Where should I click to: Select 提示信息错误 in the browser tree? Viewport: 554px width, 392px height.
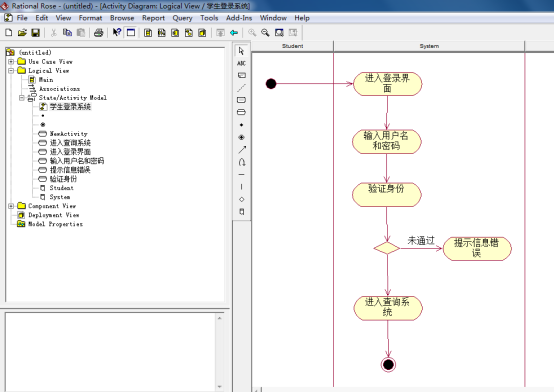70,170
